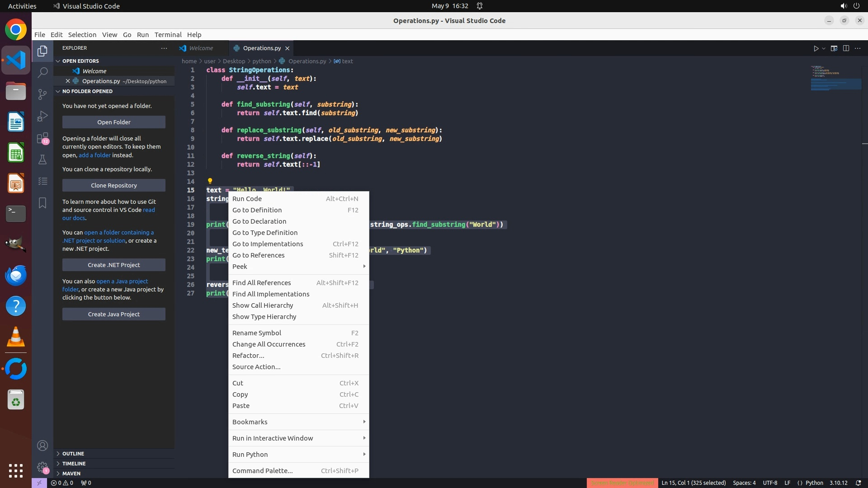Image resolution: width=868 pixels, height=488 pixels.
Task: Collapse the OPEN EDITORS section
Action: (80, 61)
